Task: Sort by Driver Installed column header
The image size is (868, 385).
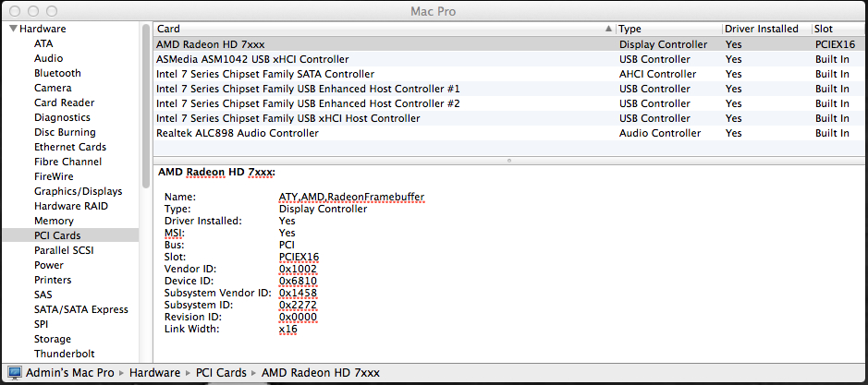Action: click(x=766, y=29)
